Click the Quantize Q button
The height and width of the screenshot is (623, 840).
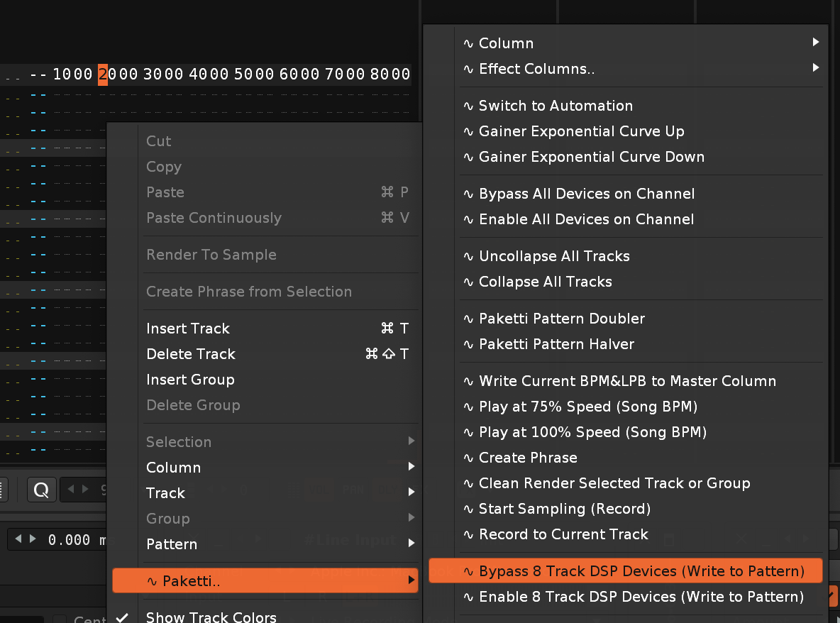[x=41, y=489]
